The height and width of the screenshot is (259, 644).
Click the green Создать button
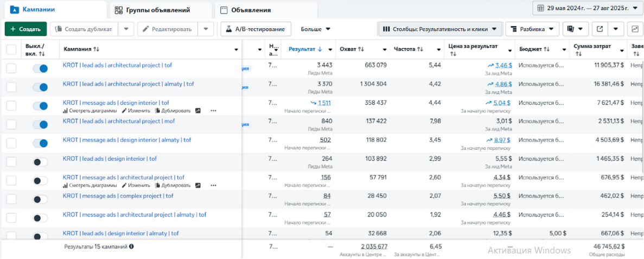point(25,29)
